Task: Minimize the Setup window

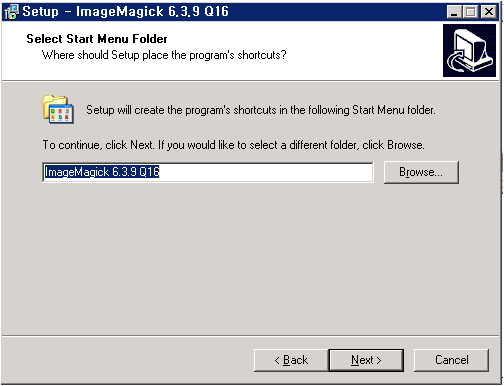Action: click(x=454, y=12)
